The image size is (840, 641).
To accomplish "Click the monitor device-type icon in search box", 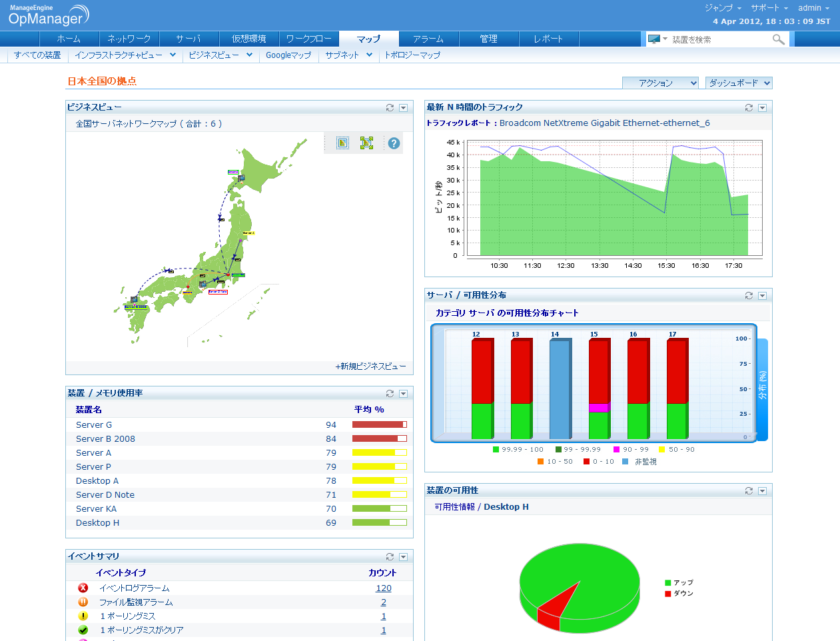I will pos(654,39).
